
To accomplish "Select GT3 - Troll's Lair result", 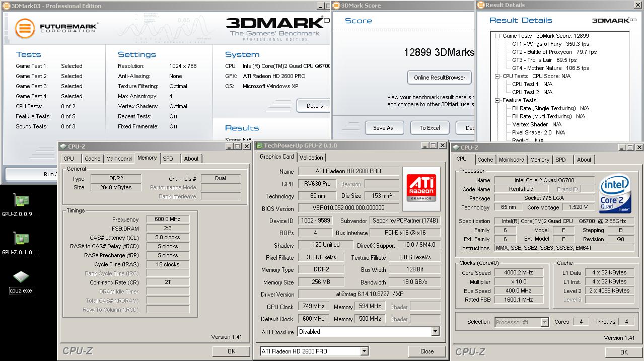I will 543,60.
